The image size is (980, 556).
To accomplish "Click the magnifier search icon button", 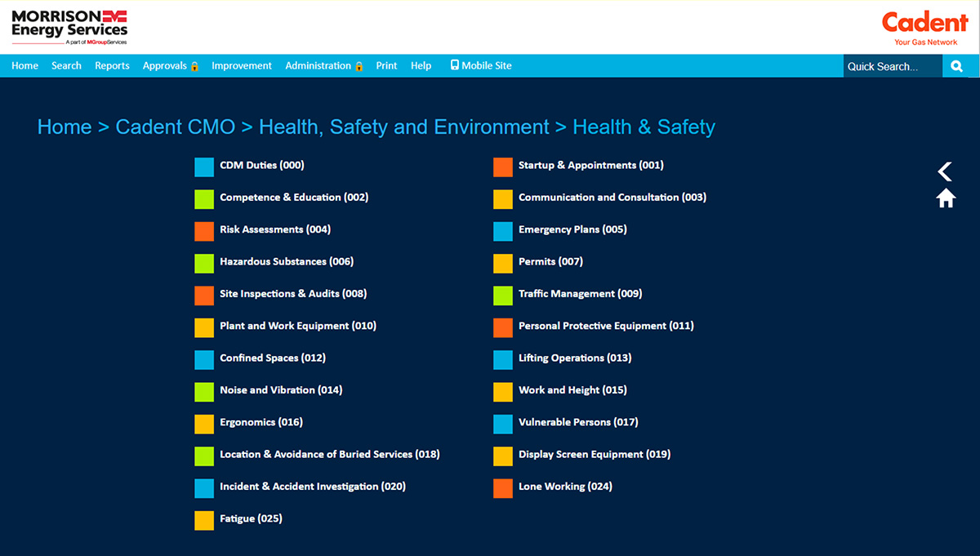I will tap(957, 66).
